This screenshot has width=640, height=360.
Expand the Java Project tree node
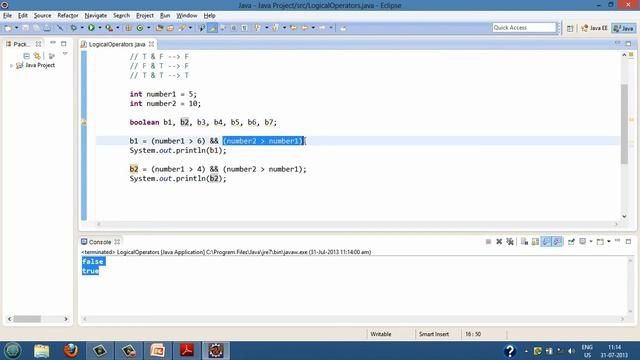(x=11, y=65)
